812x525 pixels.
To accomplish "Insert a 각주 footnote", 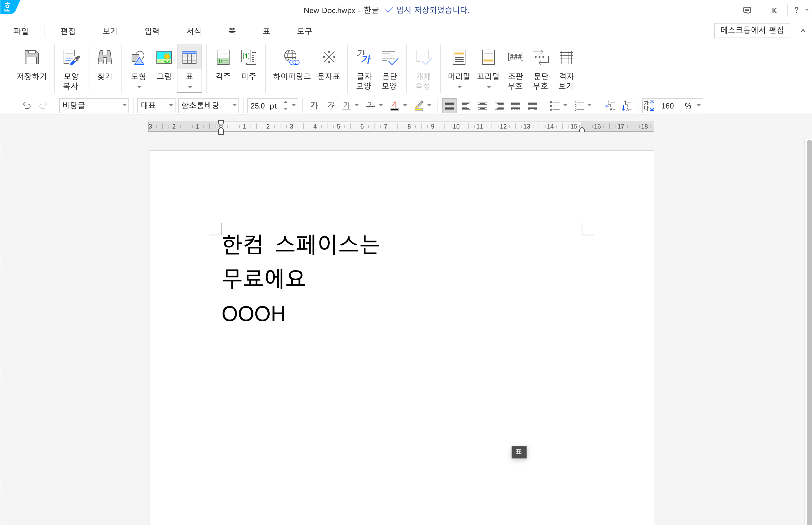I will (223, 58).
